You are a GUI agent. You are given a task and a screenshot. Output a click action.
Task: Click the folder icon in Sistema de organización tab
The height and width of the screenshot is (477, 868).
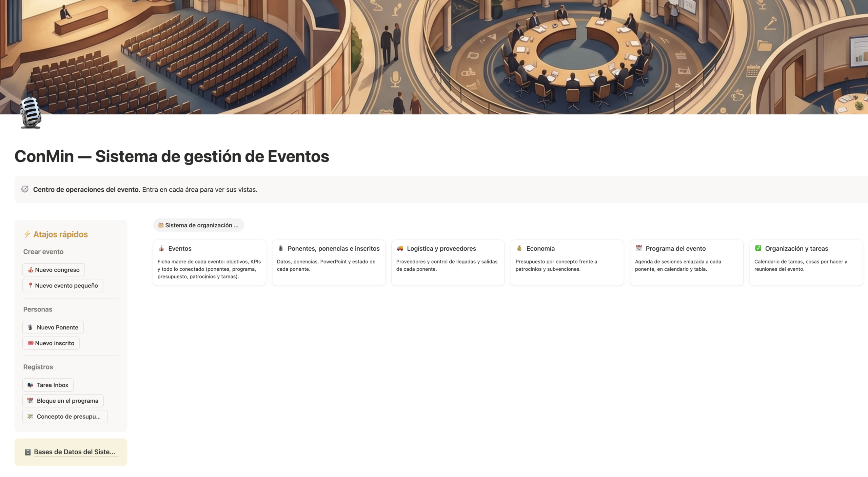tap(161, 225)
